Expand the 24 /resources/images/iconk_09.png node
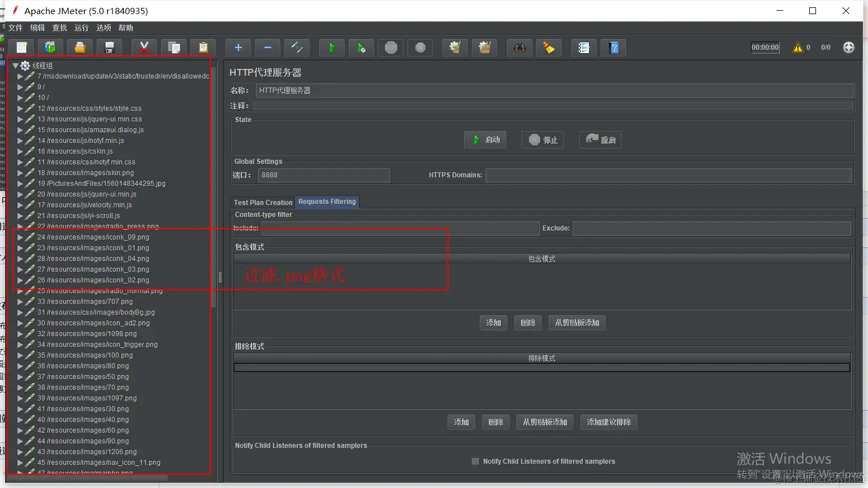 (20, 237)
